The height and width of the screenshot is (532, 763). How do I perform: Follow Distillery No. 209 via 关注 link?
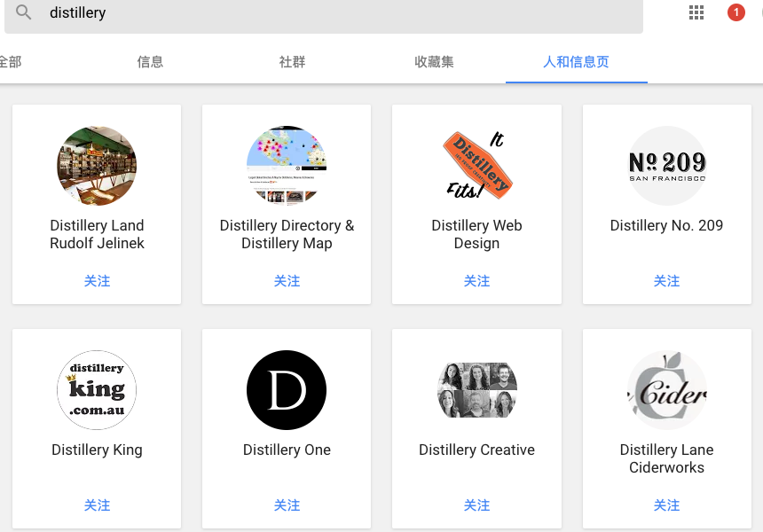click(x=666, y=280)
